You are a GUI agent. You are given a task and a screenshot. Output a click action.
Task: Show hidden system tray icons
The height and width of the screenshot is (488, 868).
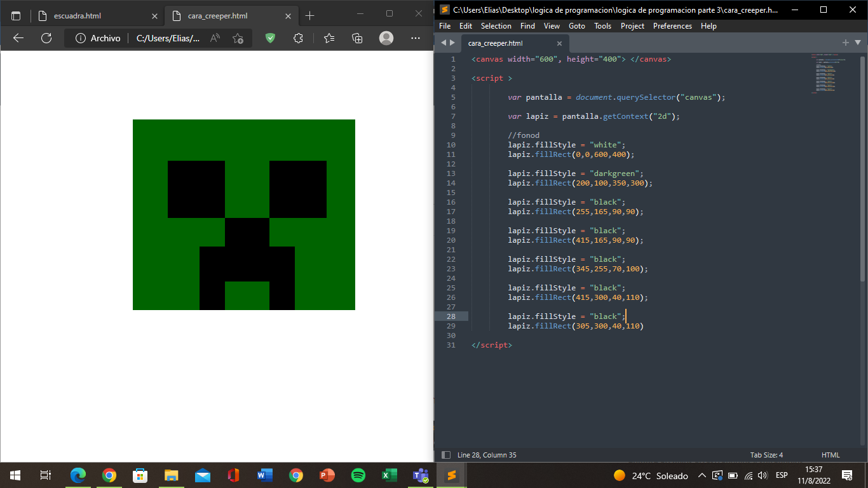click(702, 475)
